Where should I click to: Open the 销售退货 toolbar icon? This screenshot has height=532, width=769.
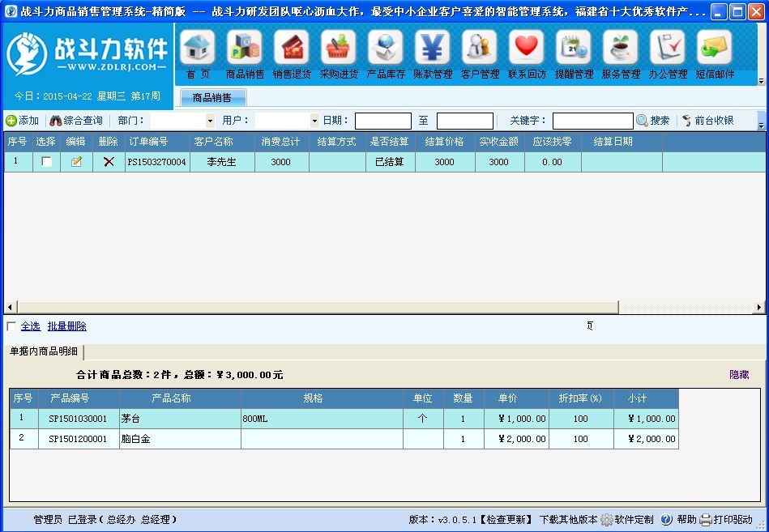[x=292, y=48]
